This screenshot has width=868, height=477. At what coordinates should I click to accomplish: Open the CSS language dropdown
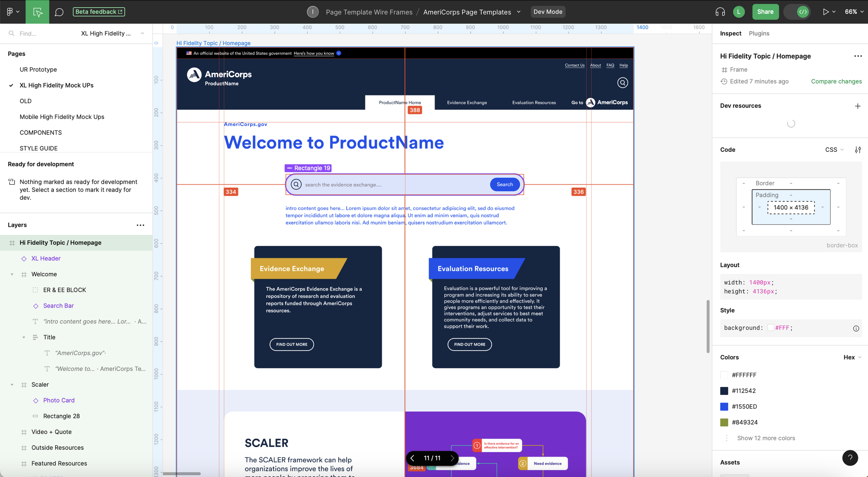point(834,150)
